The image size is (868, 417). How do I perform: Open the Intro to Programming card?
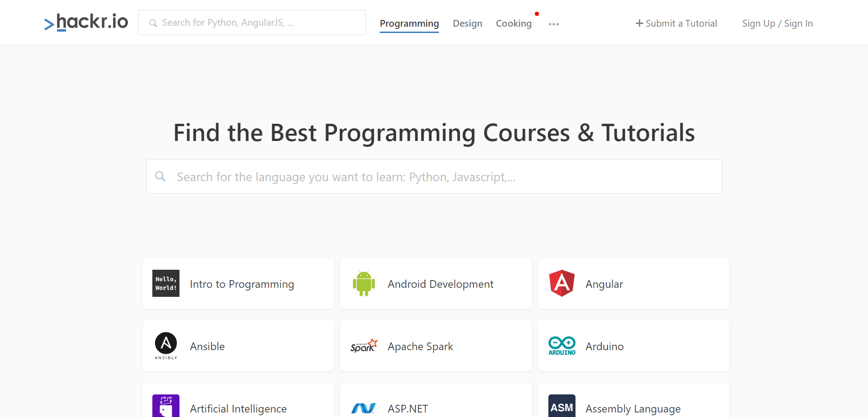coord(238,283)
